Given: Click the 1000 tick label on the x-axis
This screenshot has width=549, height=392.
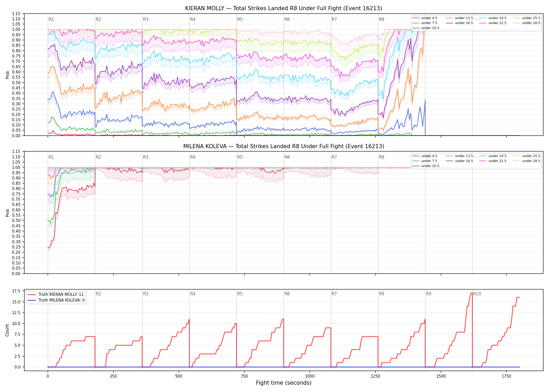Looking at the screenshot, I should pyautogui.click(x=310, y=376).
